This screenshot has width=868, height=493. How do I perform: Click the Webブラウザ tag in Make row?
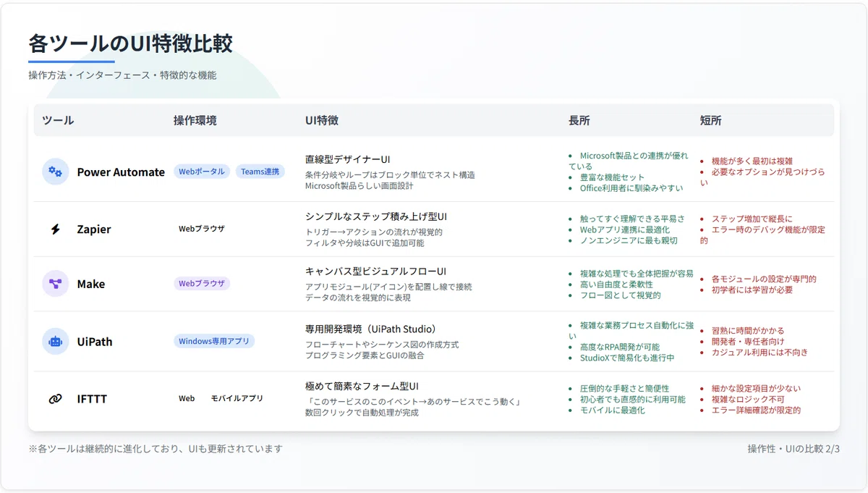click(x=202, y=284)
